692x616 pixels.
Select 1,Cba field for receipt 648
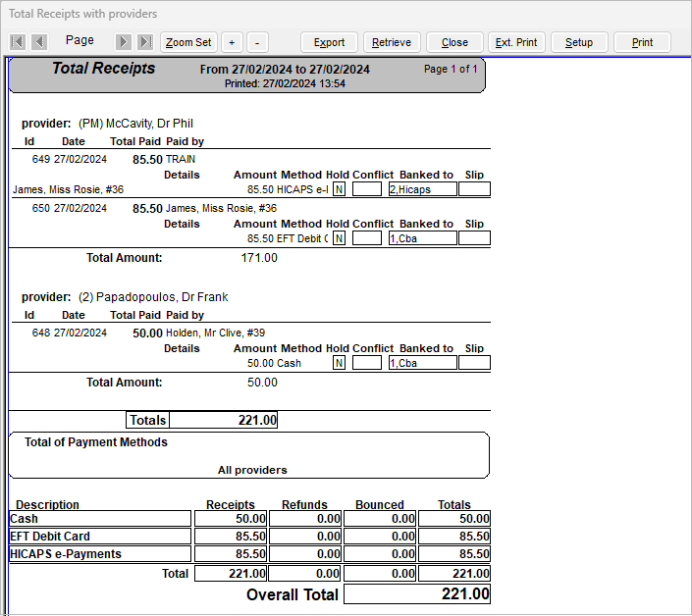[x=423, y=363]
